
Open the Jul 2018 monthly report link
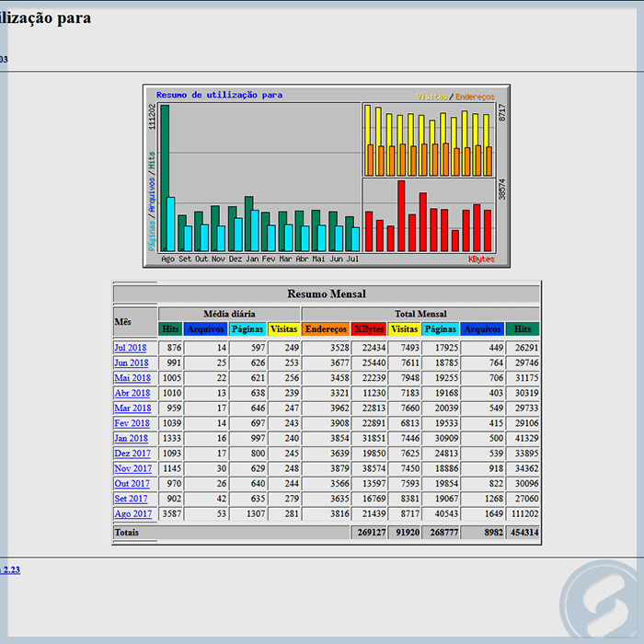coord(131,348)
